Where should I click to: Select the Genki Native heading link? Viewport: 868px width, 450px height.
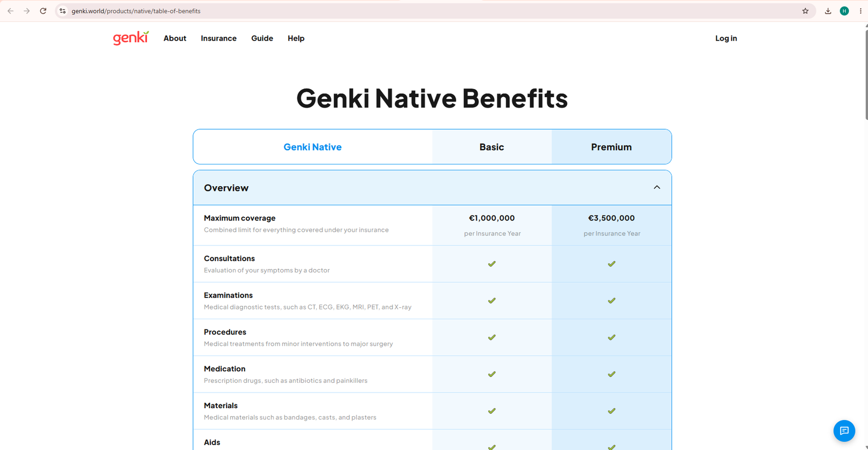tap(312, 147)
